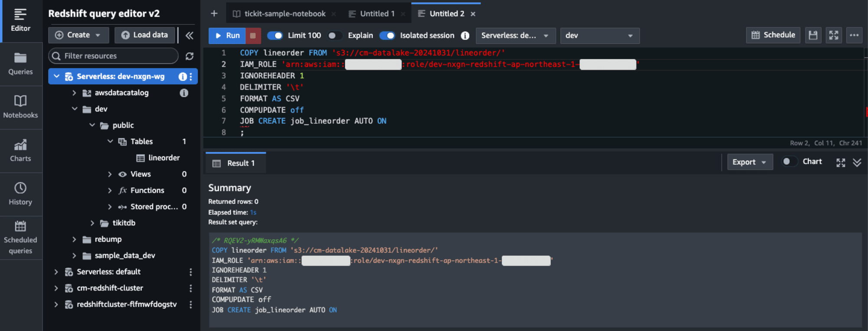Open the Charts sidebar section

click(x=20, y=151)
